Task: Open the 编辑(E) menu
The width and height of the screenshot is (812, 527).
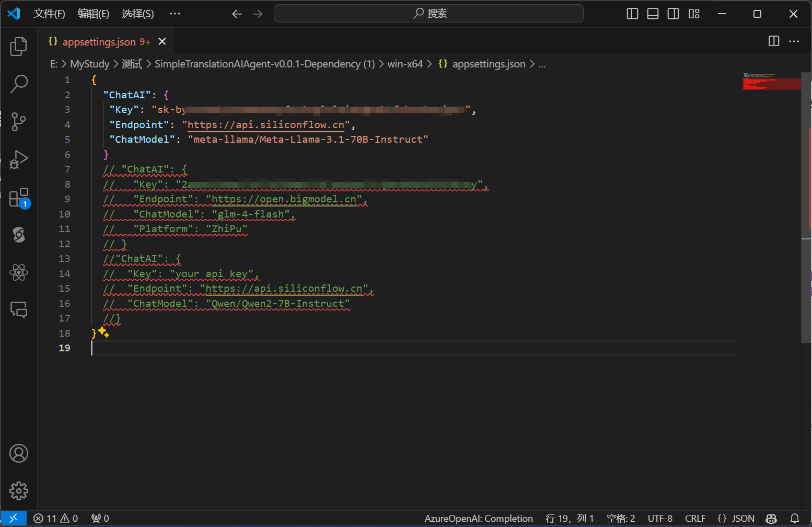Action: click(x=94, y=14)
